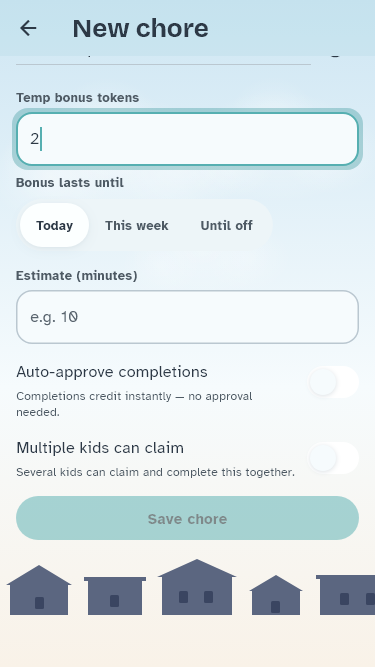Viewport: 375px width, 667px height.
Task: Click the leftmost peaked-roof house illustration
Action: point(39,590)
